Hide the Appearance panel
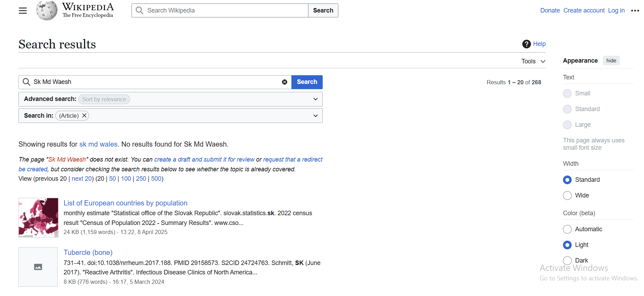644x296 pixels. pyautogui.click(x=611, y=61)
